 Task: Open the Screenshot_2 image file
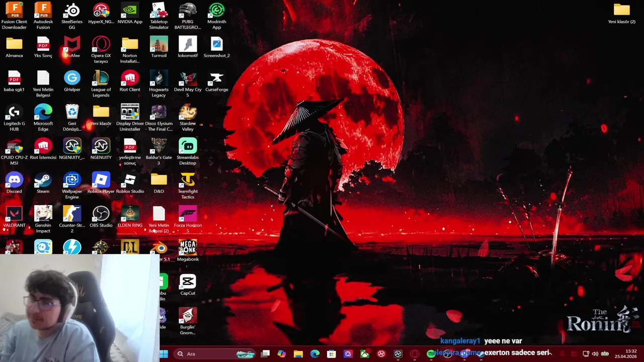216,48
